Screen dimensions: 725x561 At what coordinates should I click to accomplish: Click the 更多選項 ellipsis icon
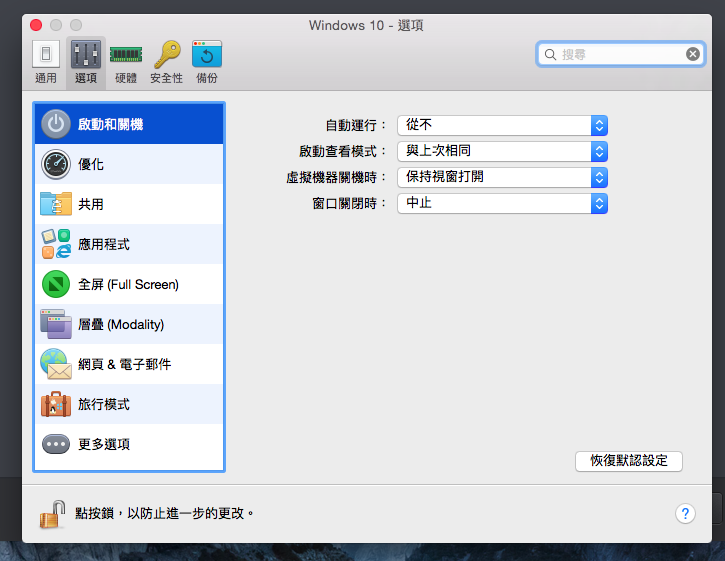point(56,444)
